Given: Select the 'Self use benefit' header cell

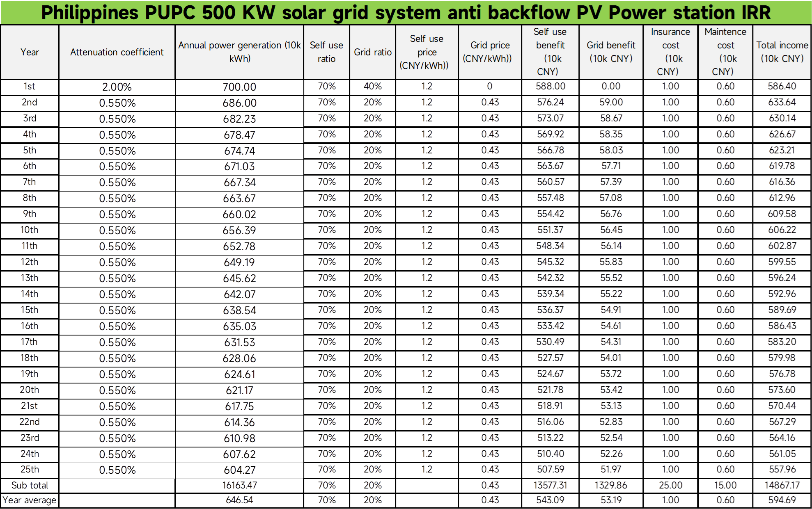Looking at the screenshot, I should tap(550, 52).
